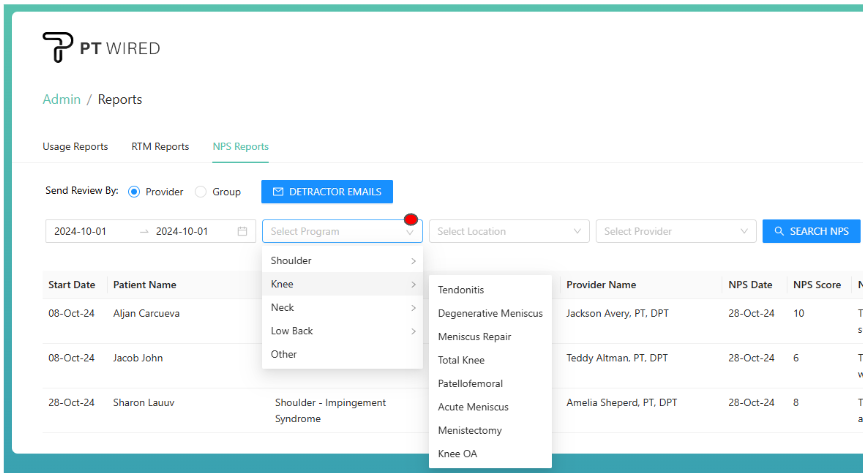Viewport: 863px width, 473px height.
Task: Choose Meniscus Repair from the submenu
Action: click(x=474, y=336)
